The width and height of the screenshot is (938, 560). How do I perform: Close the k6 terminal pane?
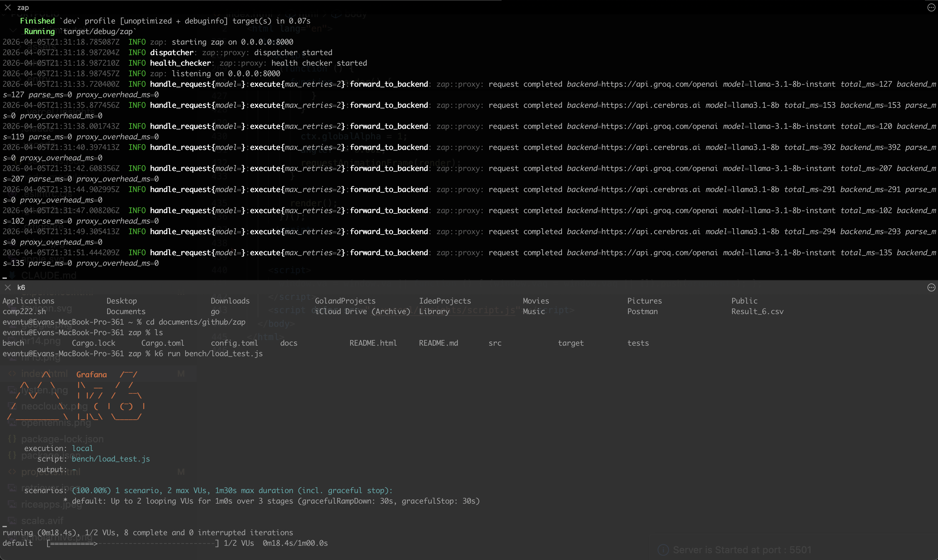pos(7,287)
